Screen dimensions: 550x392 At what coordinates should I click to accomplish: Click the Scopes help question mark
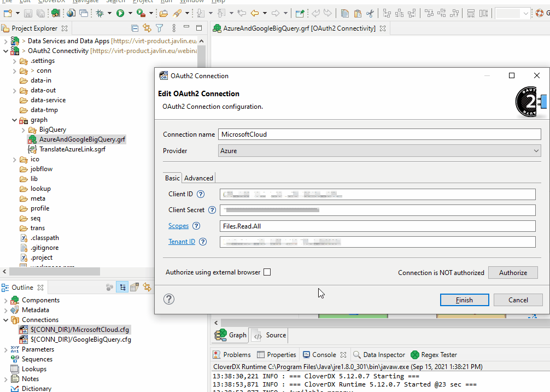(196, 226)
